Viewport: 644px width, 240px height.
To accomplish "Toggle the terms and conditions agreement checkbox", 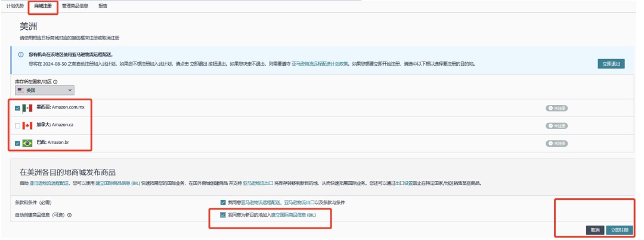I will [223, 202].
